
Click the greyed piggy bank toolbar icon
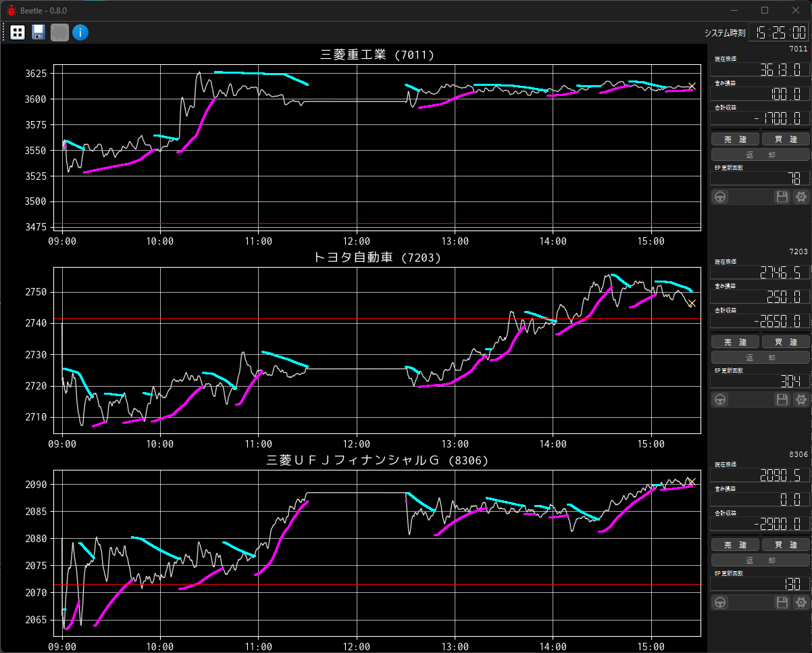[x=59, y=32]
